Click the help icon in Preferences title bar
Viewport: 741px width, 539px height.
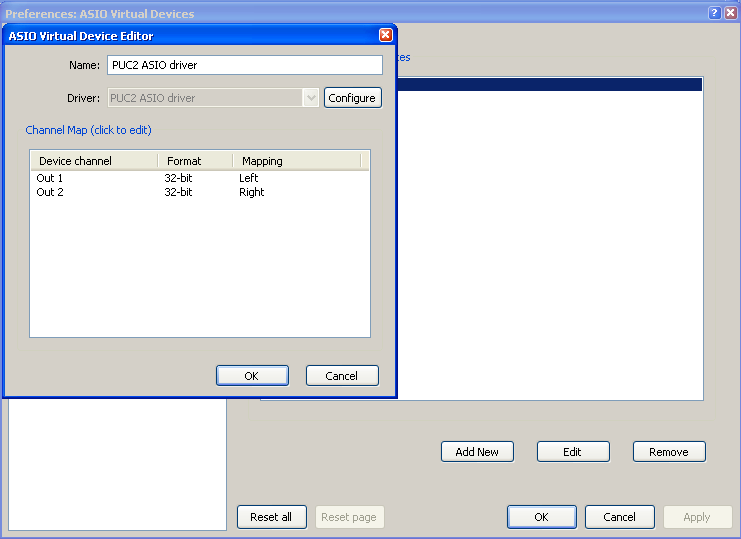point(715,13)
